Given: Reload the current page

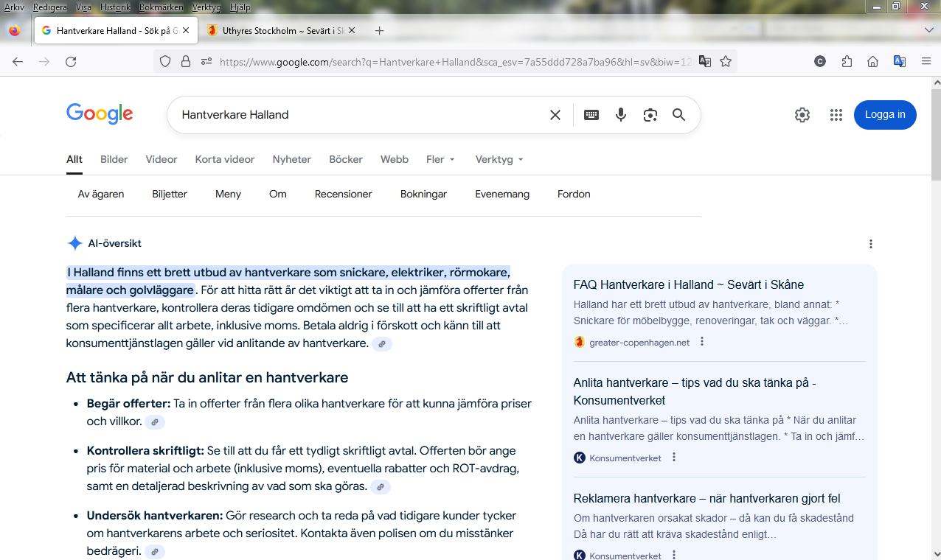Looking at the screenshot, I should [x=71, y=62].
